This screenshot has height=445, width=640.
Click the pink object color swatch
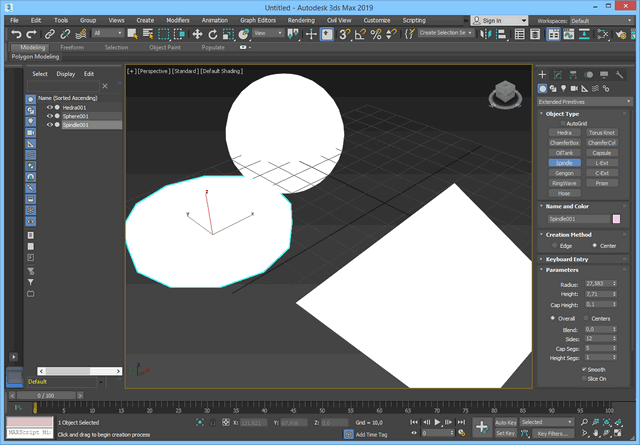click(x=616, y=218)
